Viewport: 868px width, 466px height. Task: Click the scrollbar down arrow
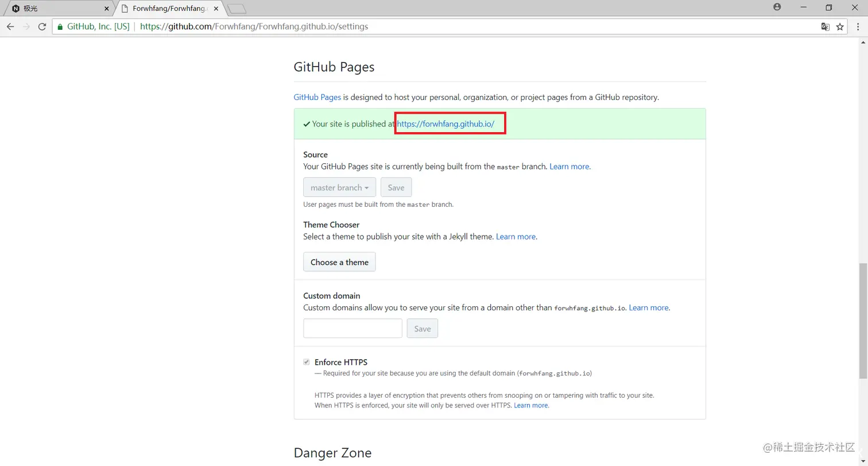pos(863,461)
